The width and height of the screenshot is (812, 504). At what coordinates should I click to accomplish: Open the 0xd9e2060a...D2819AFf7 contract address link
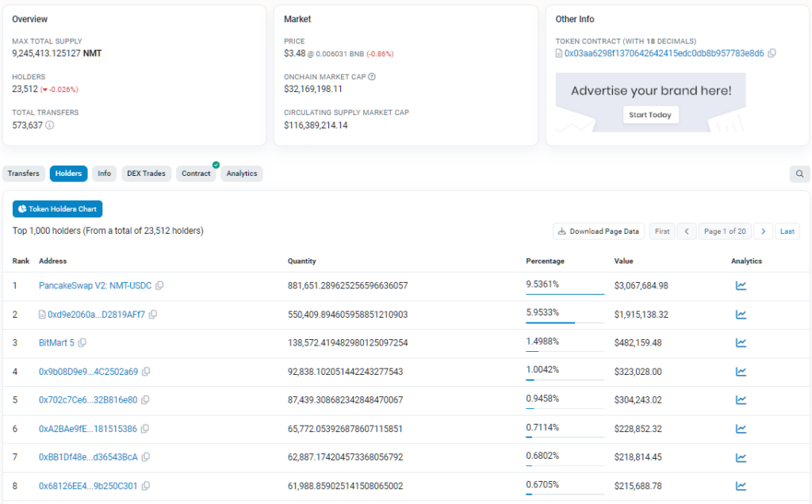click(x=96, y=315)
